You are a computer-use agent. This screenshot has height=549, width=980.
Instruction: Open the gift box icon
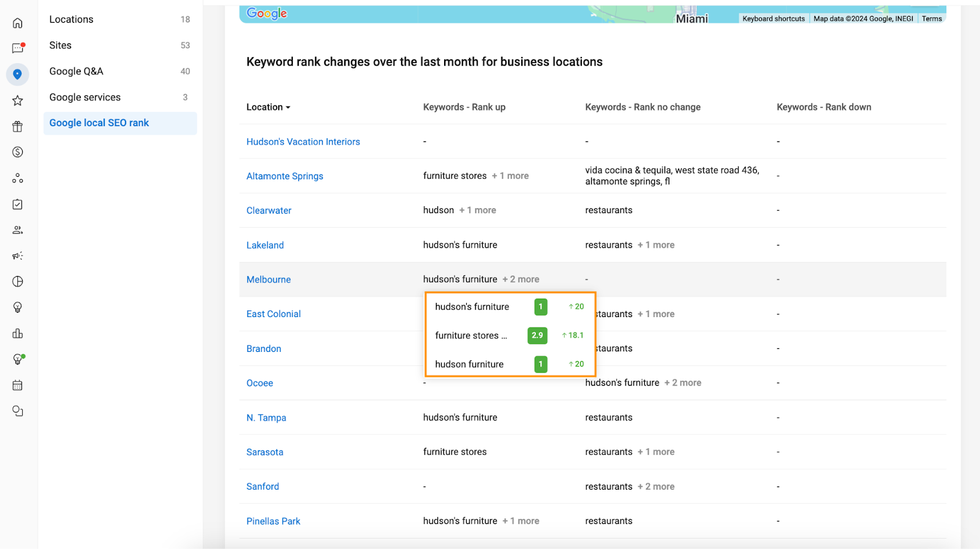pyautogui.click(x=18, y=126)
